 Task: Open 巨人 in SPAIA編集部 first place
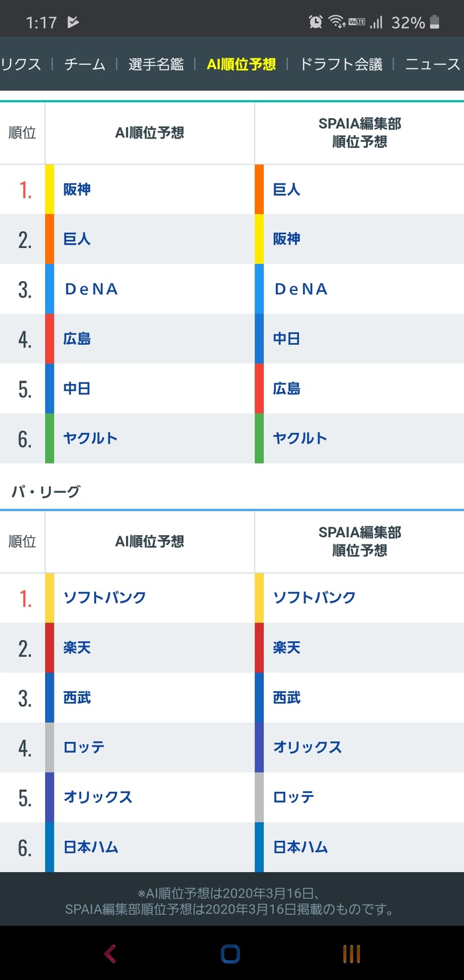click(286, 190)
